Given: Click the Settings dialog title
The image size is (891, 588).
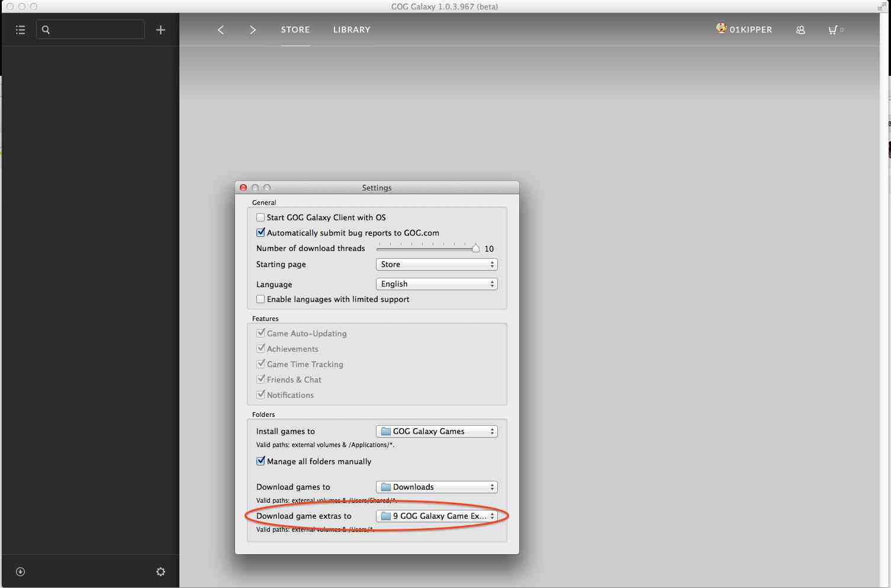Looking at the screenshot, I should click(x=377, y=188).
